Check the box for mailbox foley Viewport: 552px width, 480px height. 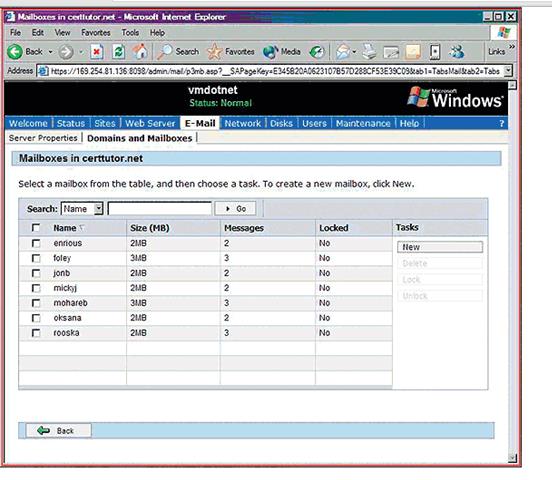[36, 258]
